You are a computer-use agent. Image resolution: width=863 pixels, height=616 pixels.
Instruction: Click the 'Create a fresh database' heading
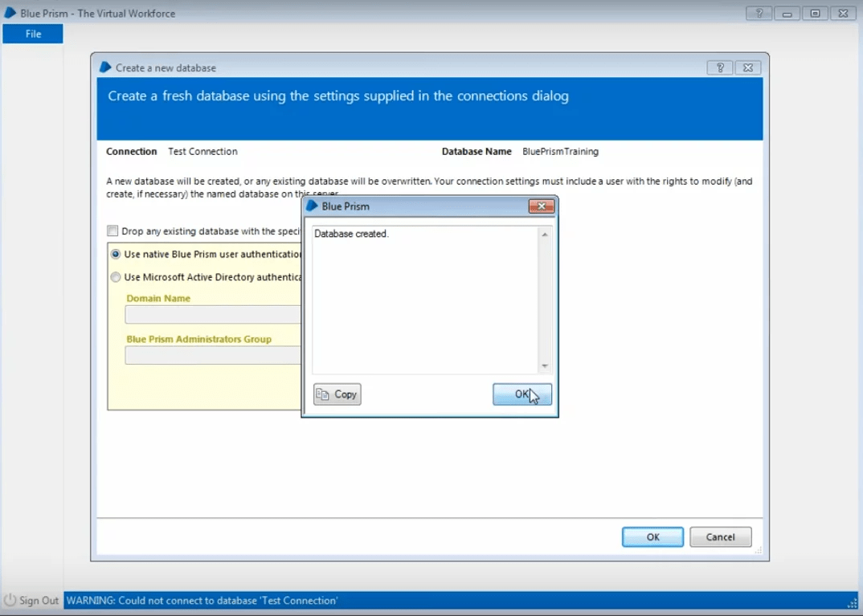(x=338, y=96)
